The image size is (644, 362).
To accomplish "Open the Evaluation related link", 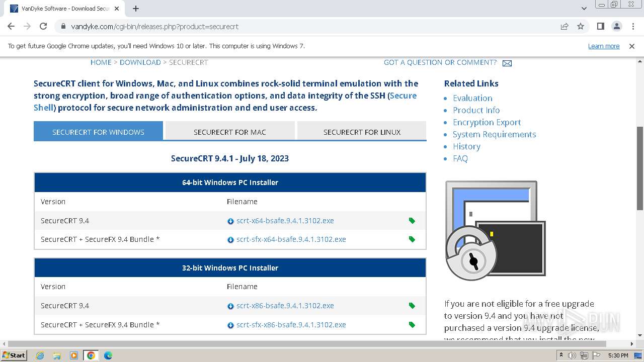I will pos(472,98).
